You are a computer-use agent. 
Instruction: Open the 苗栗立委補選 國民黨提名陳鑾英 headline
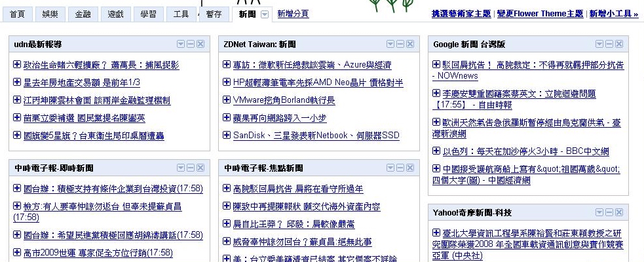click(85, 119)
